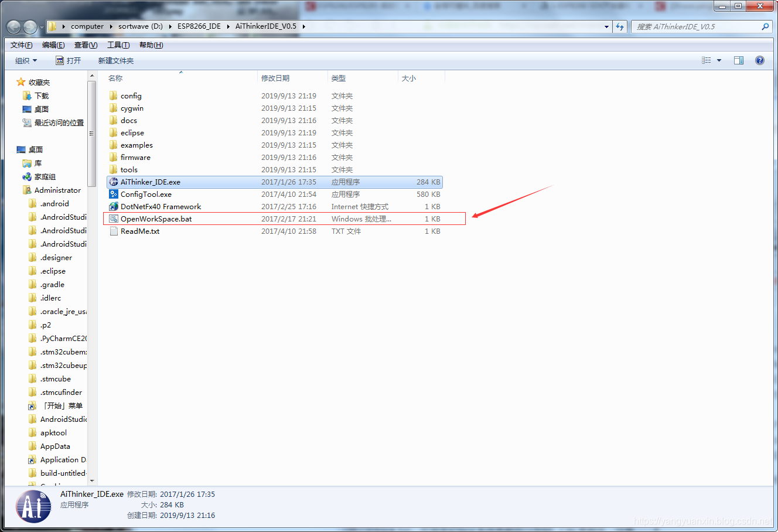Image resolution: width=778 pixels, height=532 pixels.
Task: Select the DotNetFx40 Framework shortcut icon
Action: [x=114, y=207]
